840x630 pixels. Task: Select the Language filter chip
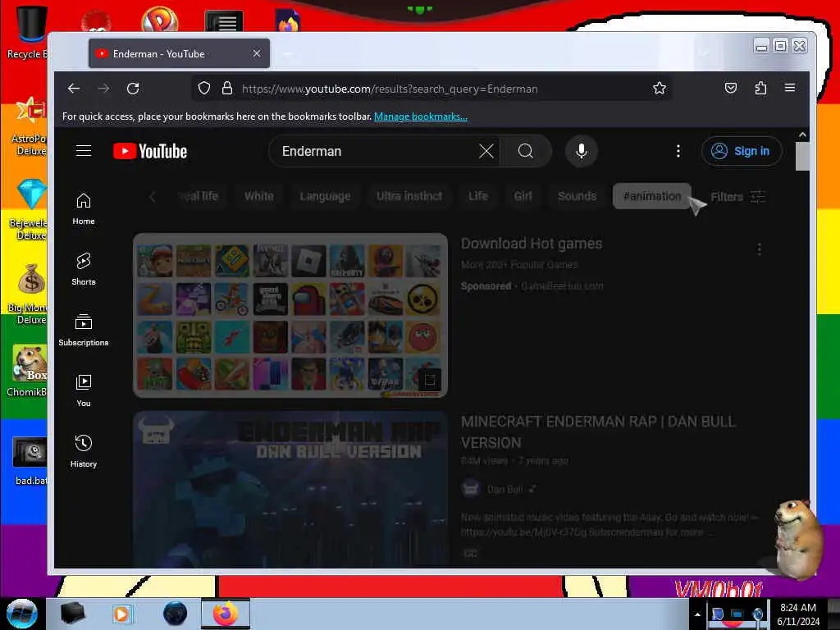tap(325, 196)
